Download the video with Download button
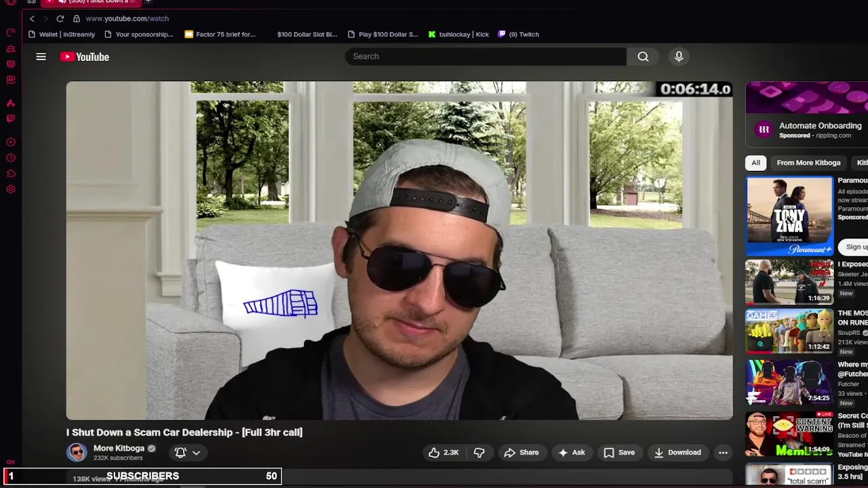This screenshot has height=488, width=868. [x=677, y=452]
